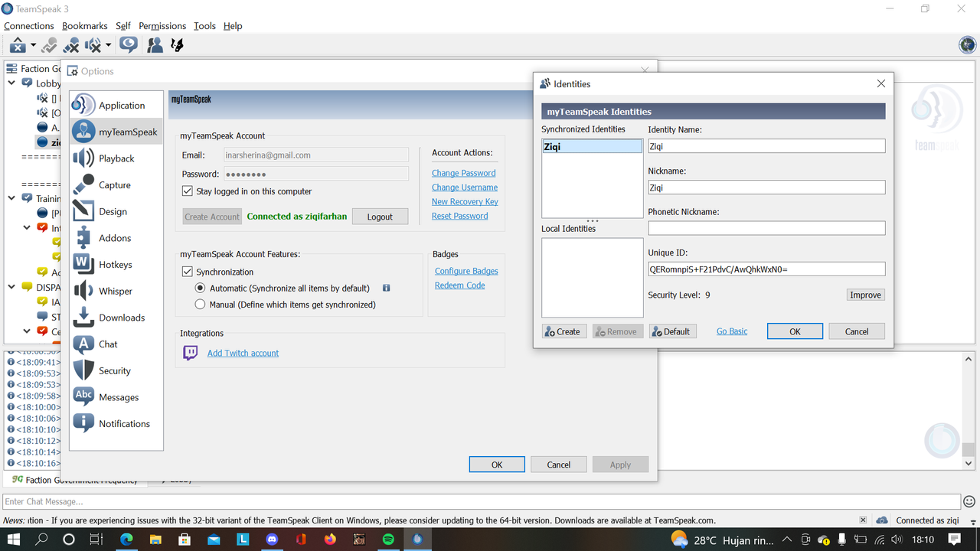
Task: Click the Change Password link
Action: 464,173
